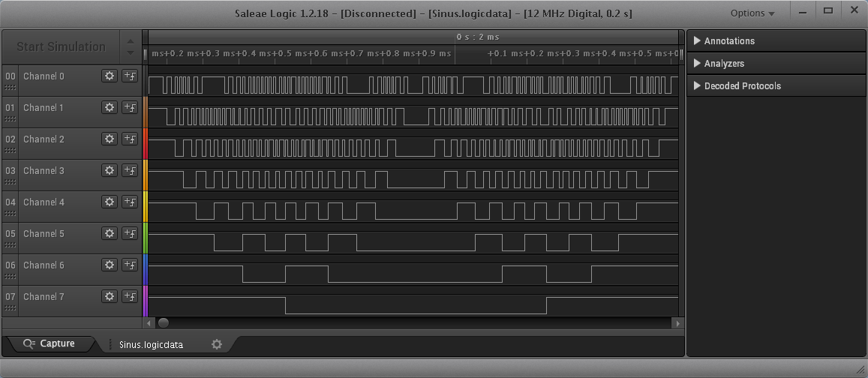This screenshot has height=378, width=868.
Task: Click the Channel 1 brown color strip
Action: (x=145, y=112)
